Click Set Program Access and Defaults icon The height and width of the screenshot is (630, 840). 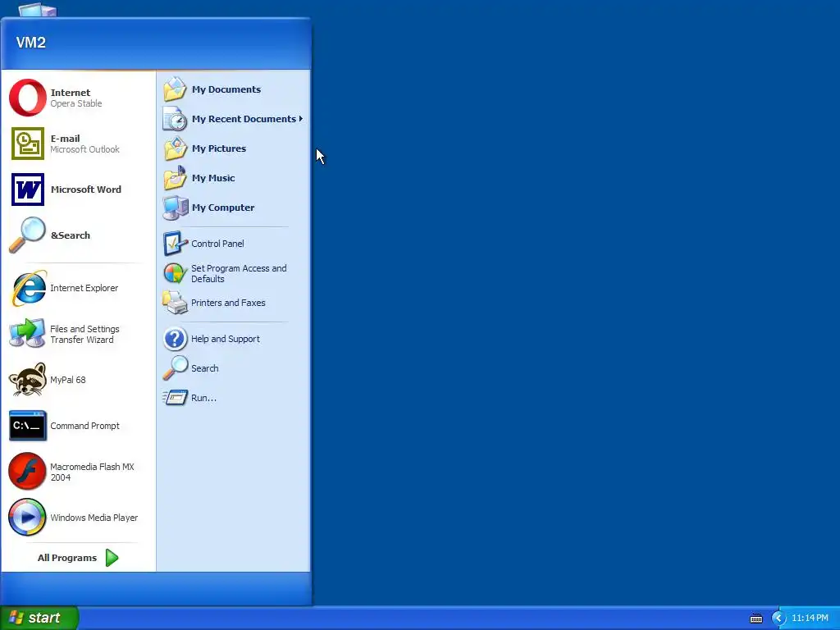[176, 273]
